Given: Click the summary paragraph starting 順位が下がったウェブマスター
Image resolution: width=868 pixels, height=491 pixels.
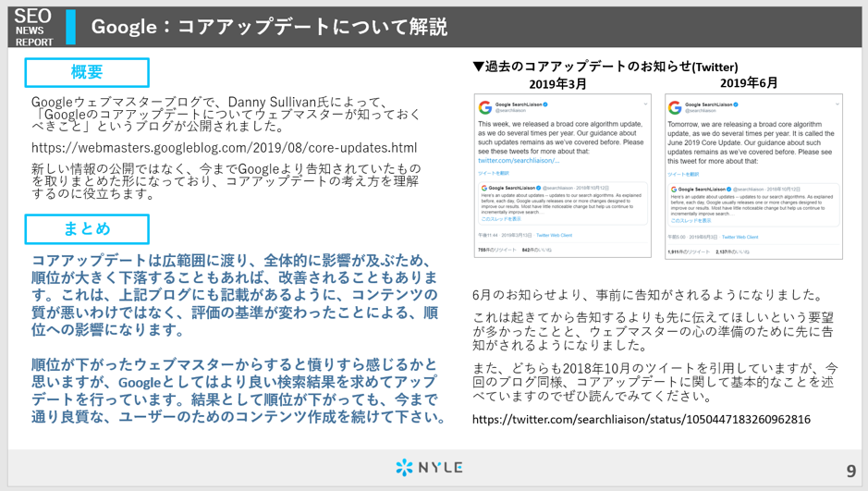Looking at the screenshot, I should (238, 390).
